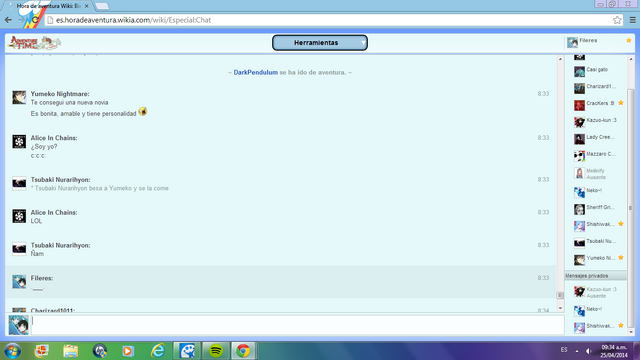Click the Adventure Time wiki logo
The width and height of the screenshot is (640, 360).
click(x=35, y=42)
